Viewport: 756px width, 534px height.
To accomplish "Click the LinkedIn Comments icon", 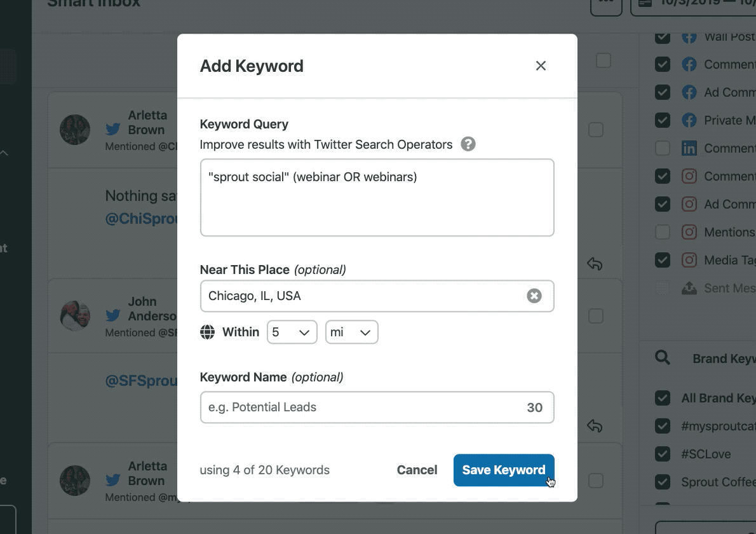I will pos(689,149).
